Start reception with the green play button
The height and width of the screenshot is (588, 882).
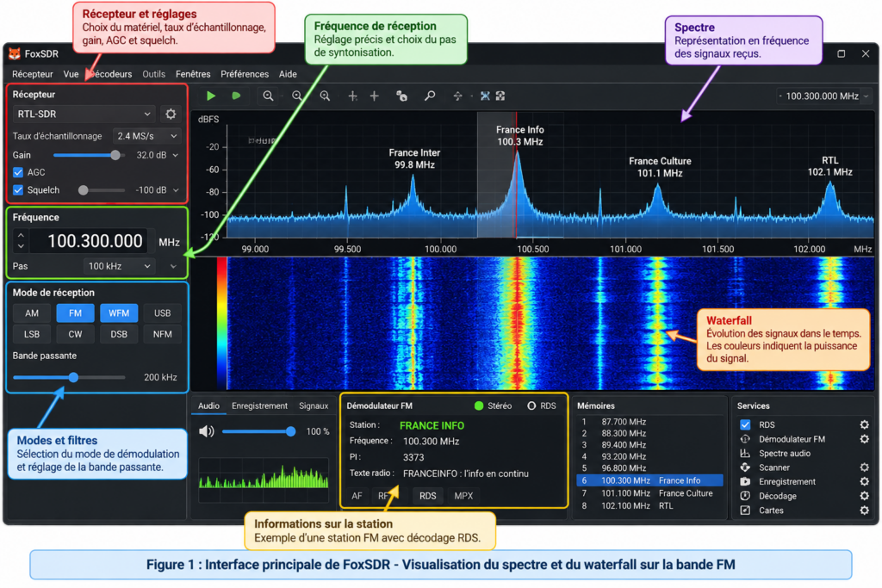coord(211,96)
